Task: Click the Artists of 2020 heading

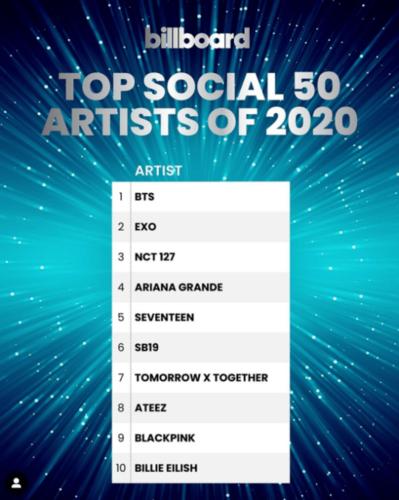Action: (x=200, y=121)
